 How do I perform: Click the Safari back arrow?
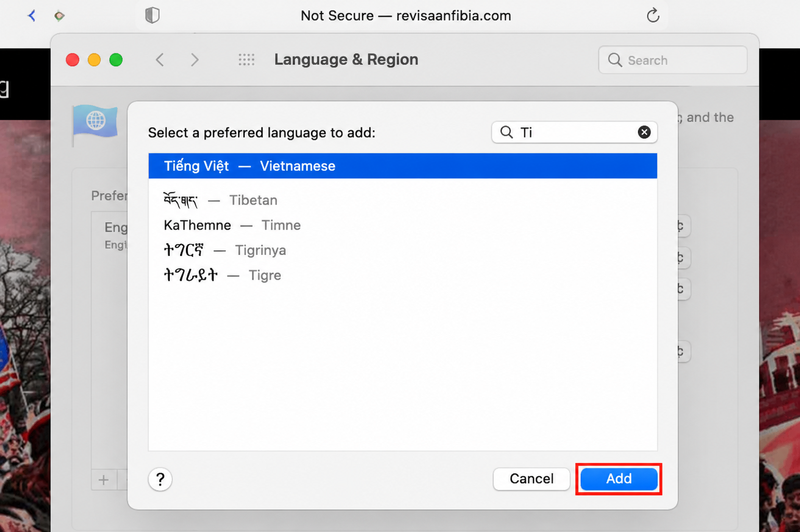coord(32,16)
